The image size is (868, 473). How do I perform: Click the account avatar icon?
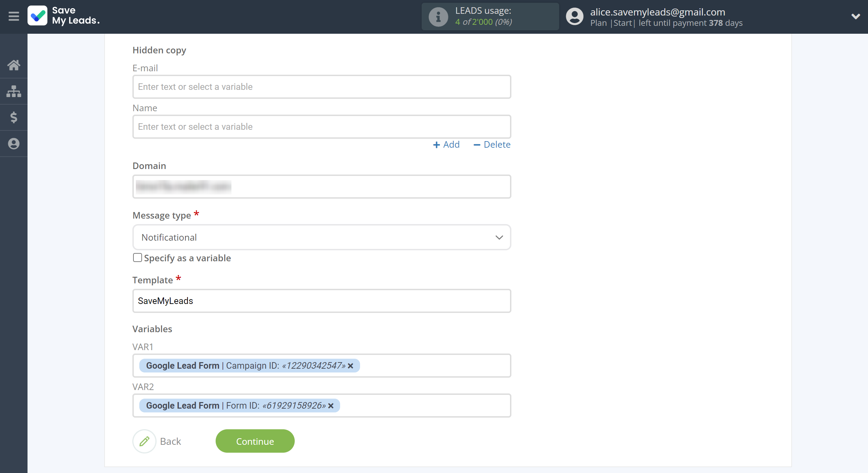575,17
